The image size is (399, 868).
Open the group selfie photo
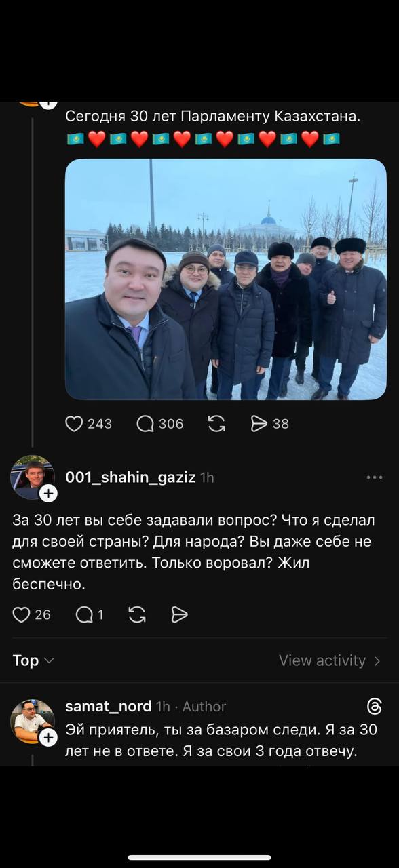(x=226, y=279)
